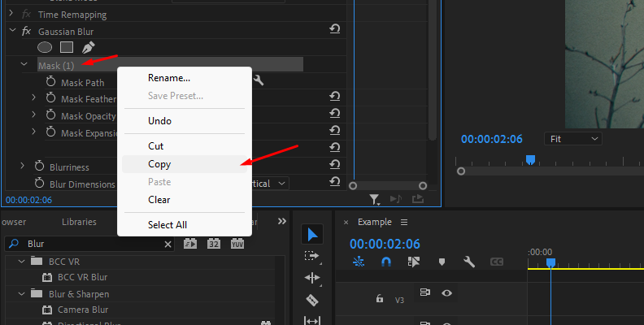
Task: Collapse the Gaussian Blur effect
Action: (12, 30)
